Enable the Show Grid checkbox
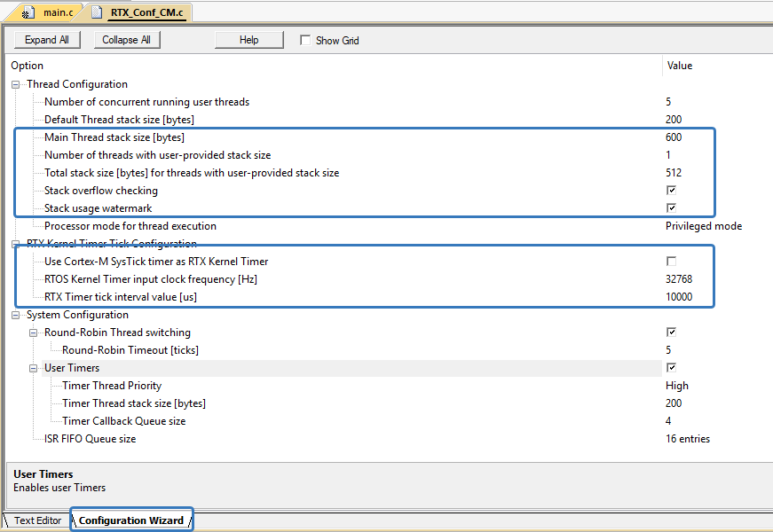Image resolution: width=773 pixels, height=532 pixels. (x=305, y=40)
